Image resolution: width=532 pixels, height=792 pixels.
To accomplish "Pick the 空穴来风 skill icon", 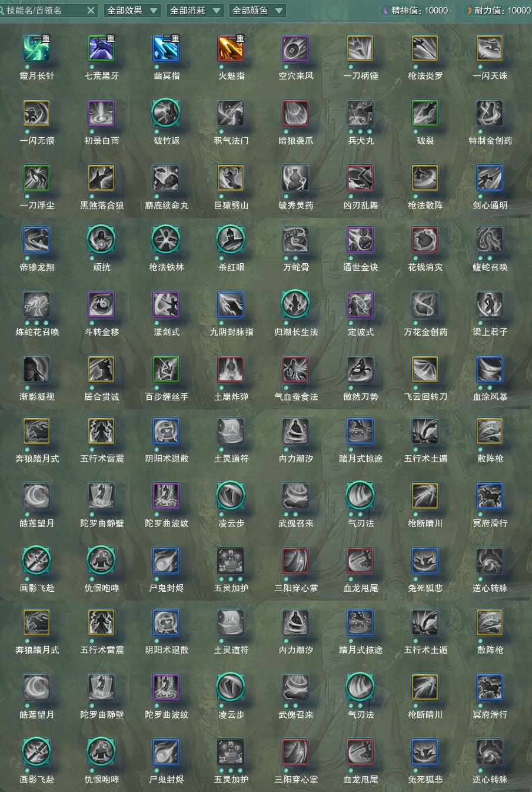I will coord(295,49).
